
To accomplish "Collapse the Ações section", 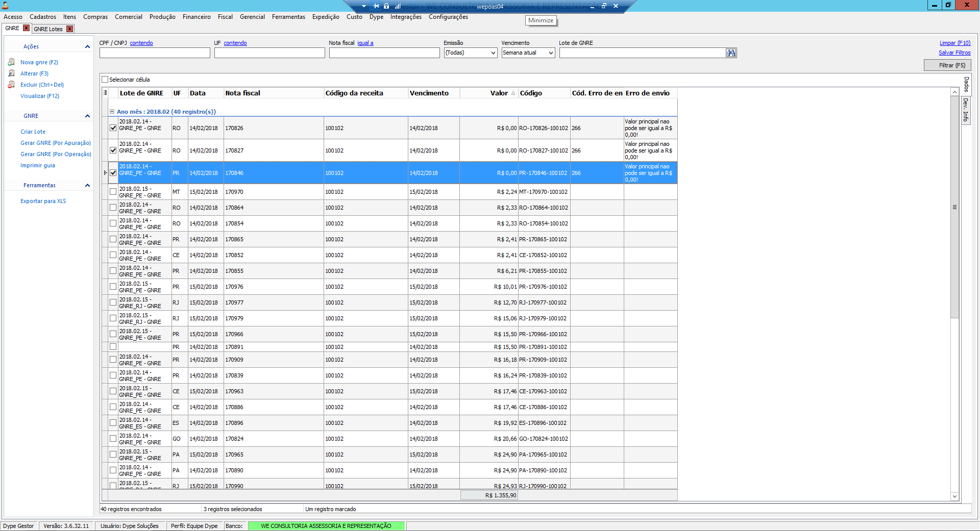I will coord(87,46).
